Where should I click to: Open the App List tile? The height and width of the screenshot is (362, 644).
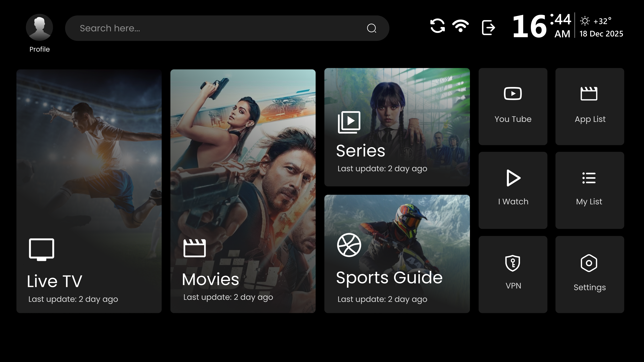click(590, 107)
